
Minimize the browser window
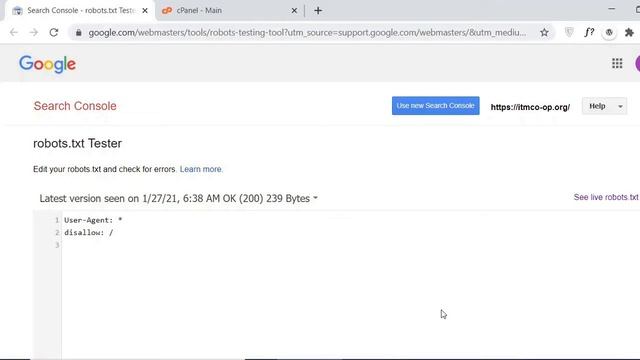[611, 9]
